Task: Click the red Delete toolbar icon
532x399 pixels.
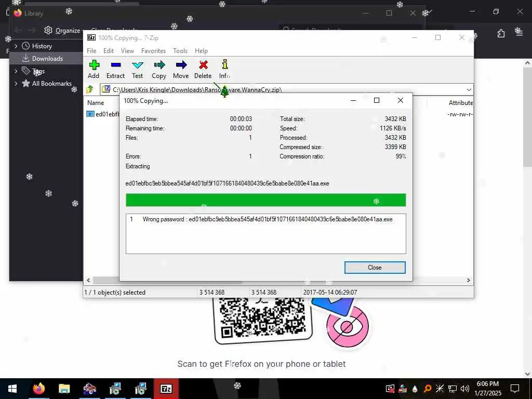Action: [203, 65]
